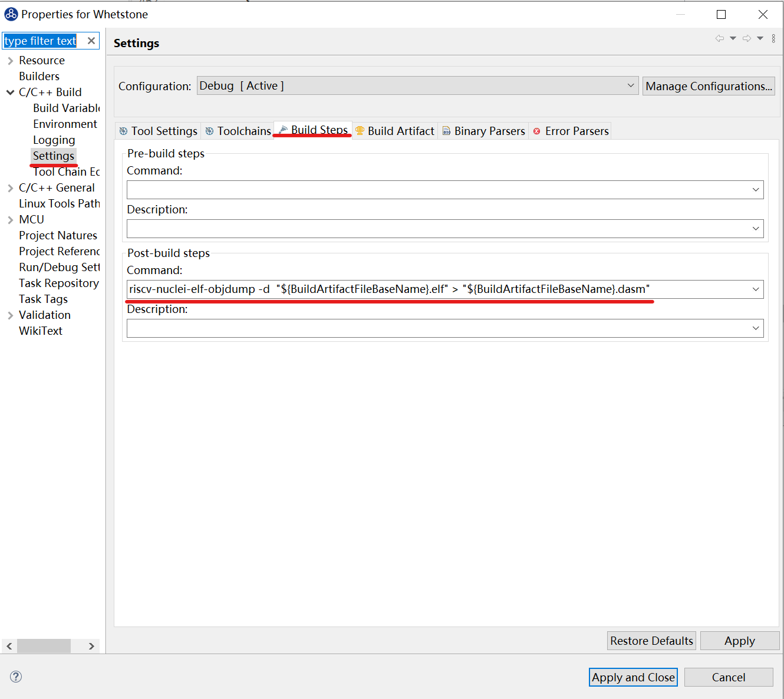Clear the filter text with the X icon
Image resolution: width=784 pixels, height=699 pixels.
91,41
